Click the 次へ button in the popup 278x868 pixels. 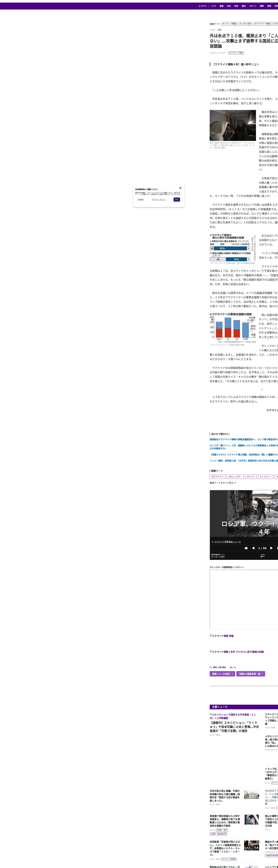(x=177, y=199)
